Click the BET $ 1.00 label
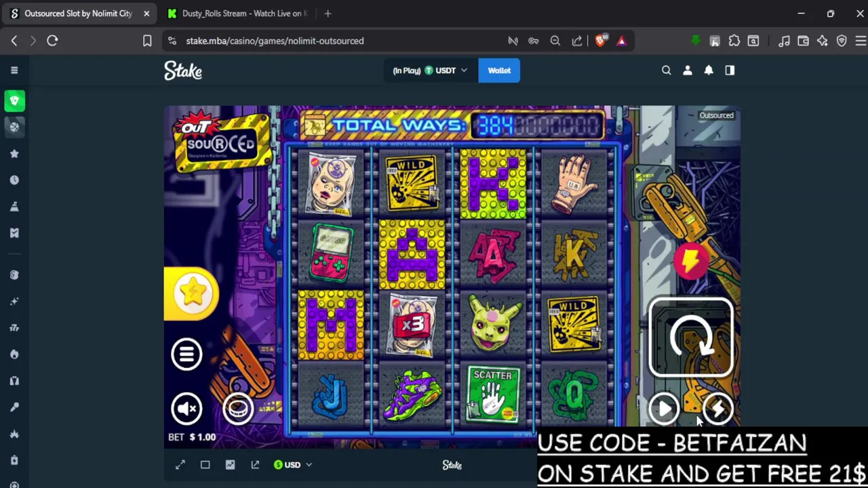Screen dimensions: 868x488 click(x=192, y=437)
